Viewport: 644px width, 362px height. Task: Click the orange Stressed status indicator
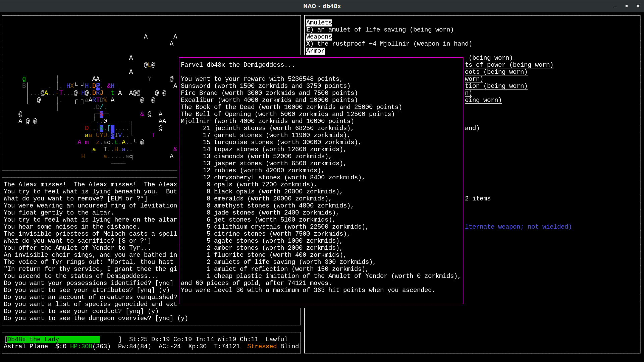click(262, 346)
